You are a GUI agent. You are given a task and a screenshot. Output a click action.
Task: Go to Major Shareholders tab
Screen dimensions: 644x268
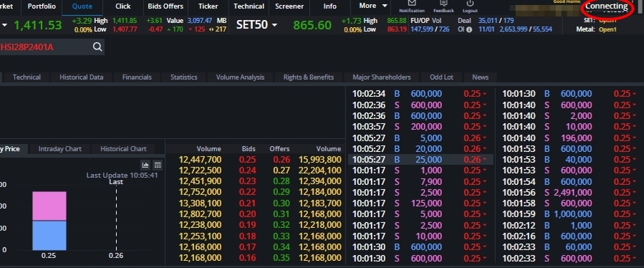coord(382,77)
